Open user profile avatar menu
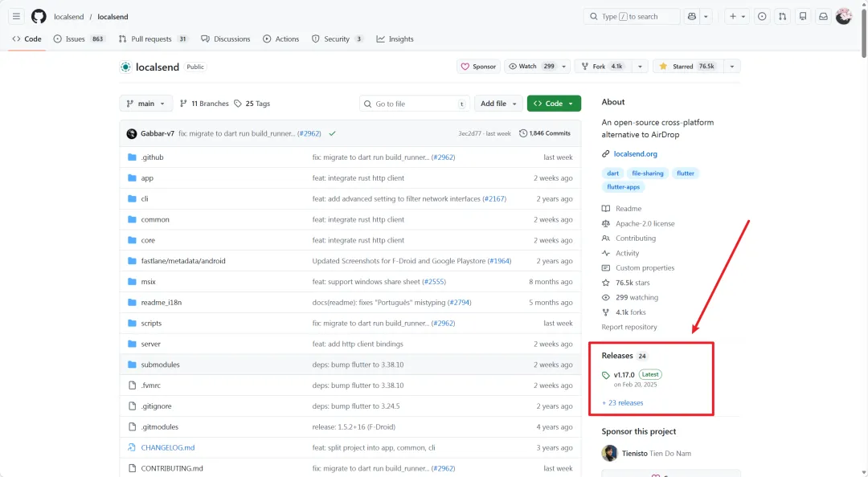Image resolution: width=868 pixels, height=477 pixels. [844, 17]
